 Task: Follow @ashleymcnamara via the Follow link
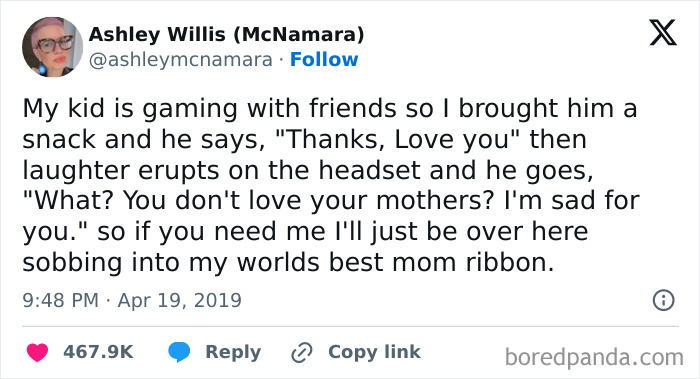(324, 59)
